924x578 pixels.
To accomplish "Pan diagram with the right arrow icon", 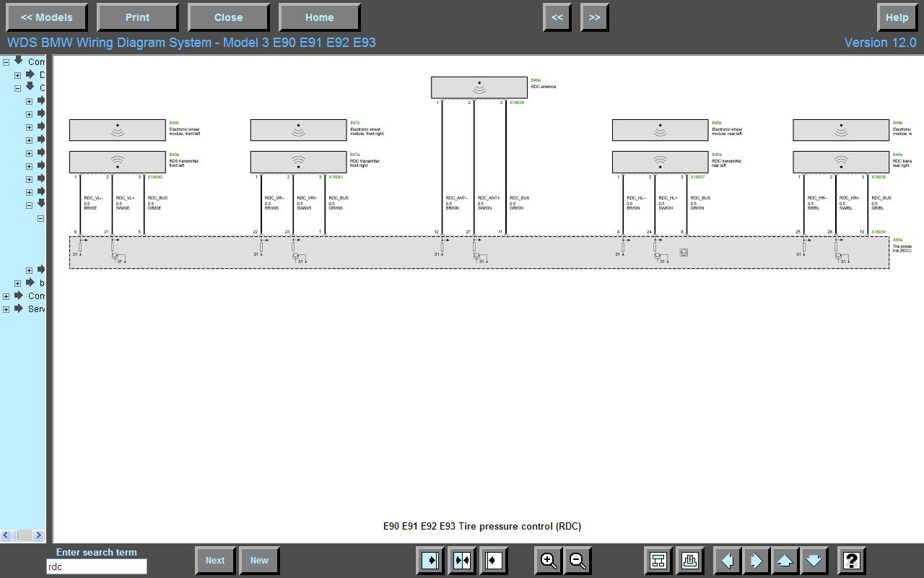I will point(756,561).
